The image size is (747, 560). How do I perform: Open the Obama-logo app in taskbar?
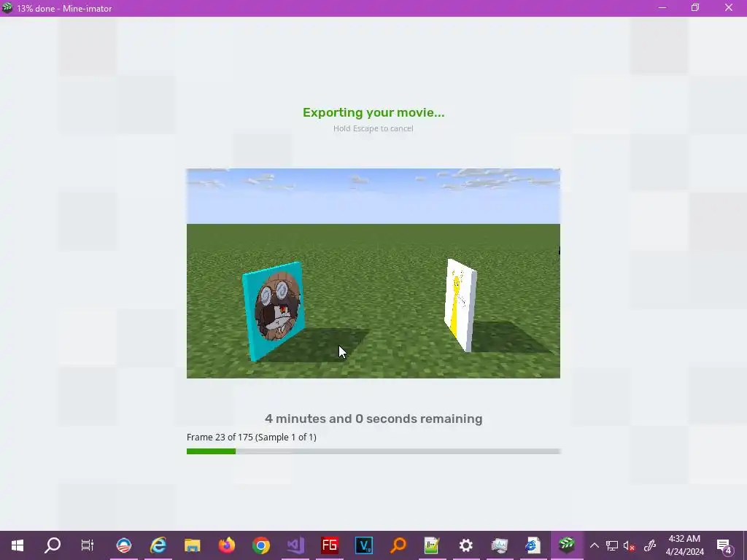tap(124, 545)
